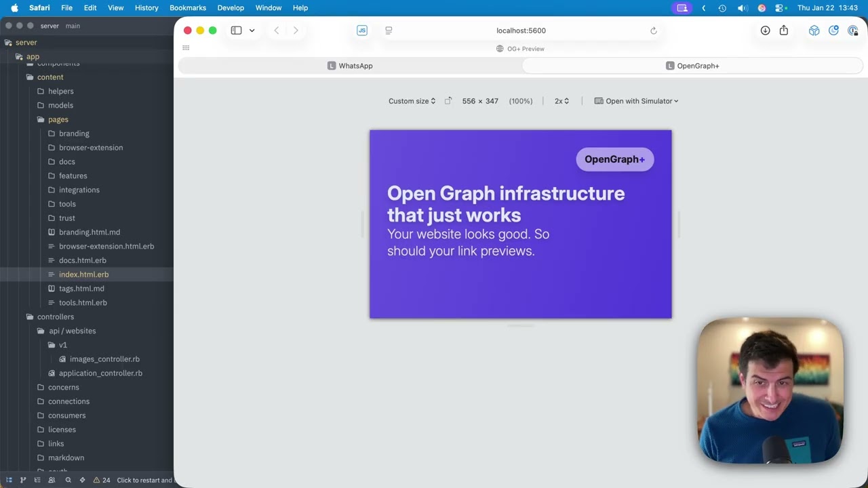Toggle the project panel icon in status bar
Viewport: 868px width, 488px height.
click(x=9, y=480)
